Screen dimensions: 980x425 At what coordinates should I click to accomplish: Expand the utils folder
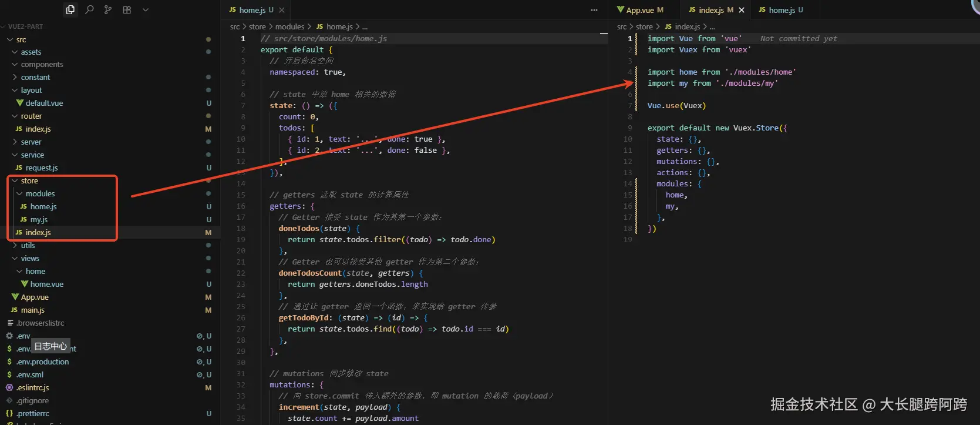[28, 245]
